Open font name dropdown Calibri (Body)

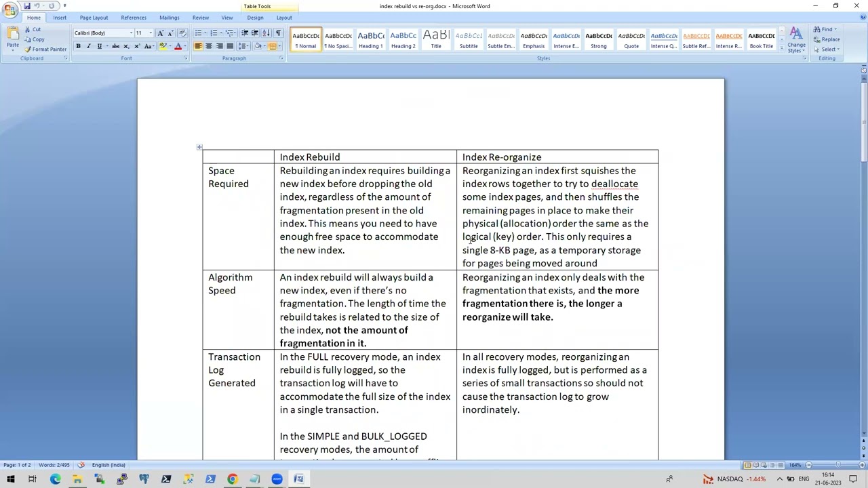click(131, 33)
